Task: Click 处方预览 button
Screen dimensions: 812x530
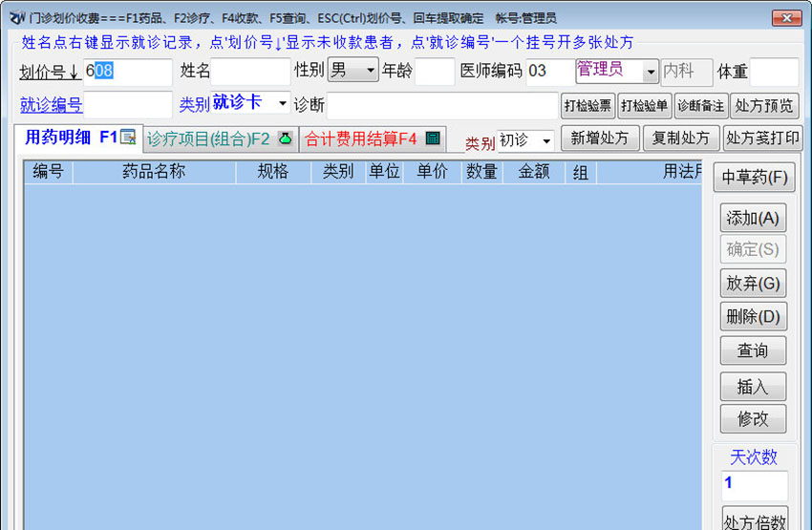Action: point(764,106)
